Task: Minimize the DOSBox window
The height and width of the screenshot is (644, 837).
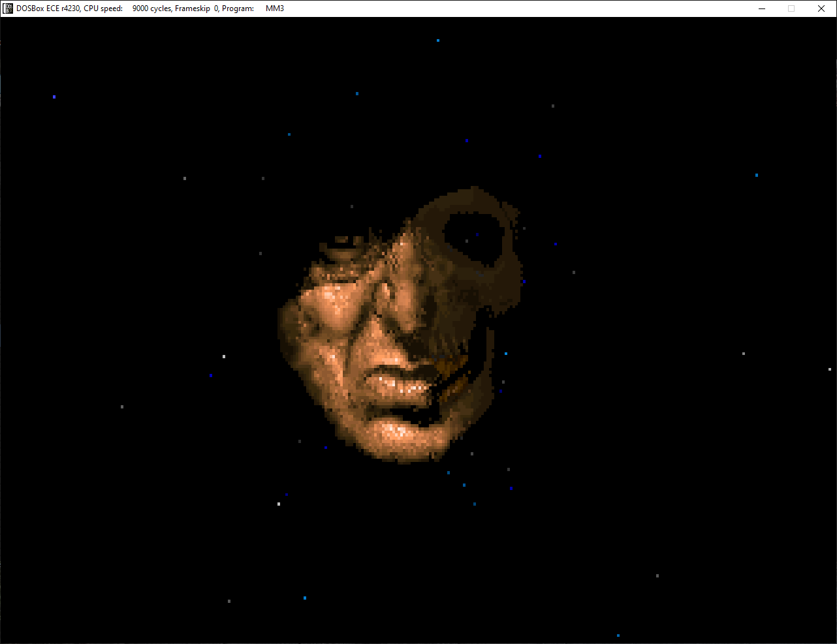Action: tap(761, 8)
